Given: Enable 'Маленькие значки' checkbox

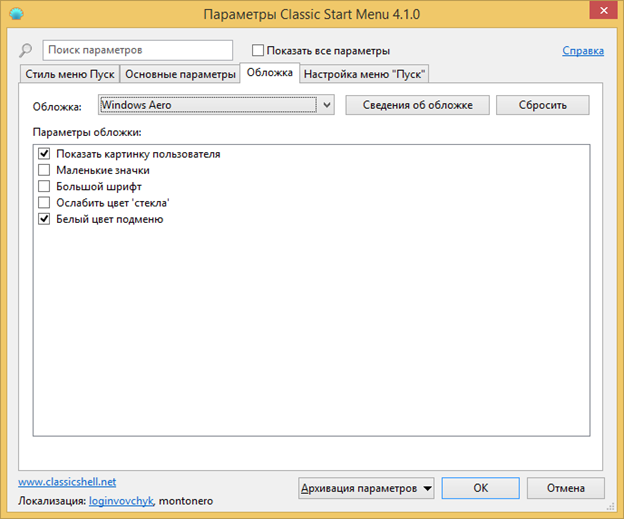Looking at the screenshot, I should [43, 170].
